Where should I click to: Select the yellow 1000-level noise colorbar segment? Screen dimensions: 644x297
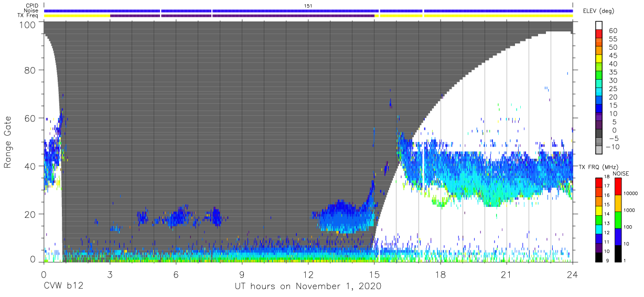pyautogui.click(x=618, y=203)
